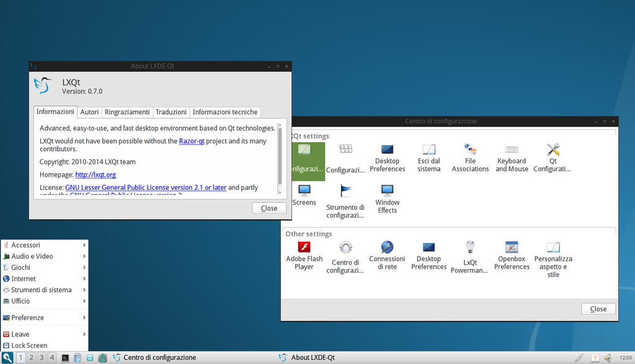Image resolution: width=635 pixels, height=364 pixels.
Task: Click Esci dal sistema icon
Action: (429, 150)
